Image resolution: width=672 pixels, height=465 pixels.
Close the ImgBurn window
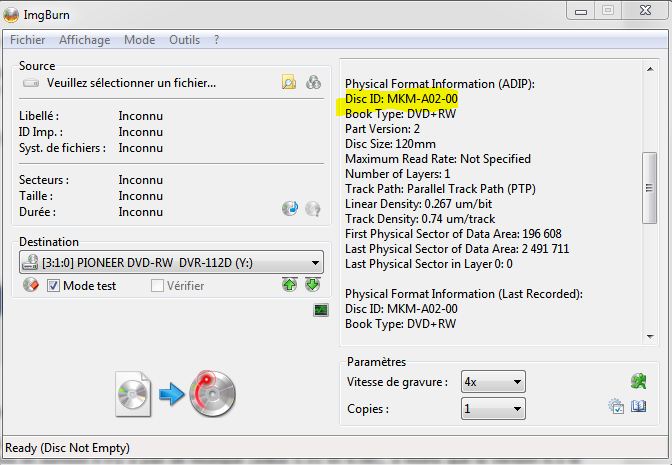pos(645,11)
